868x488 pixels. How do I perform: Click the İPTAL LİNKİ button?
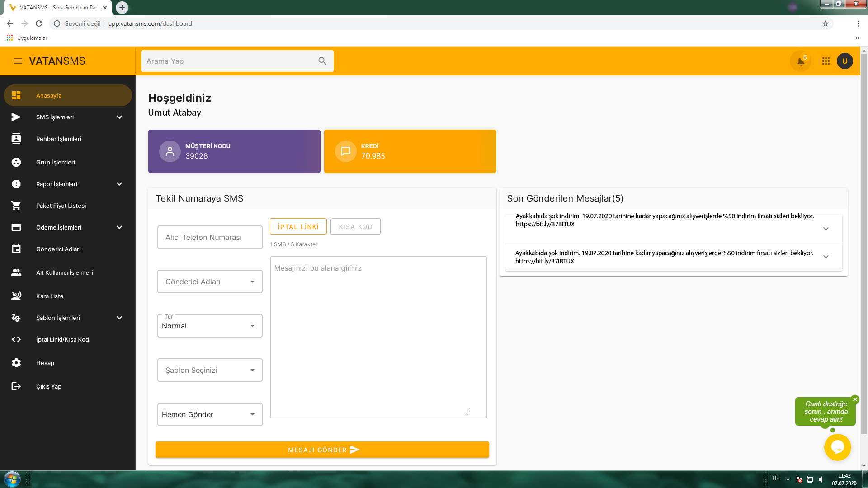(298, 226)
